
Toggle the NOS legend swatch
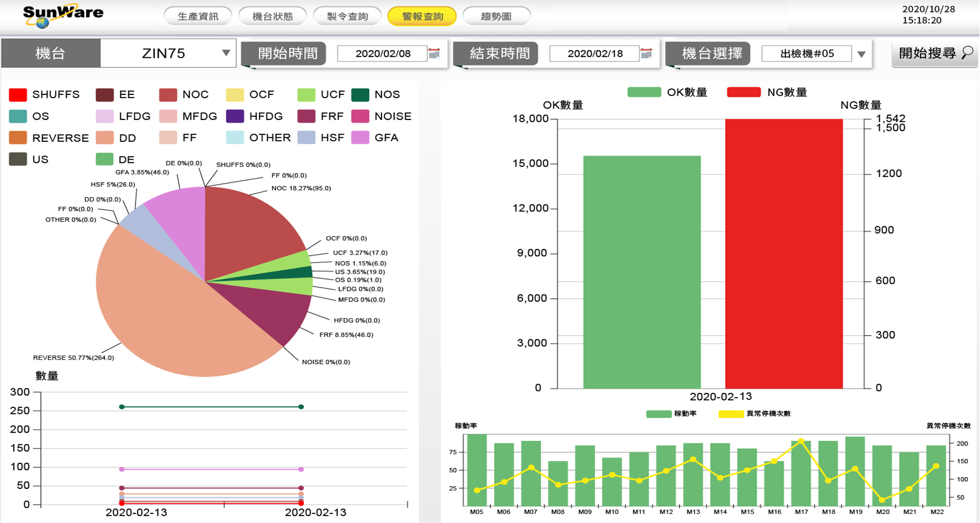(x=360, y=95)
